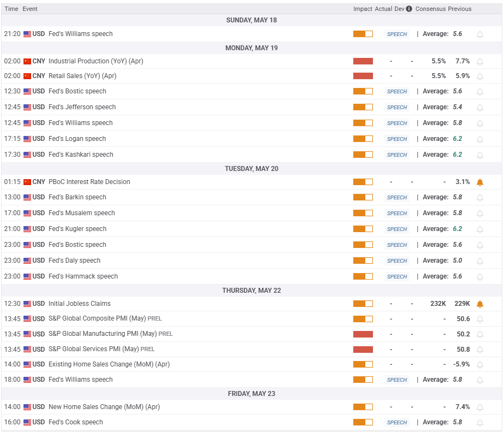
Task: Open SPEECH link for Fed's Jefferson speech
Action: click(x=397, y=108)
